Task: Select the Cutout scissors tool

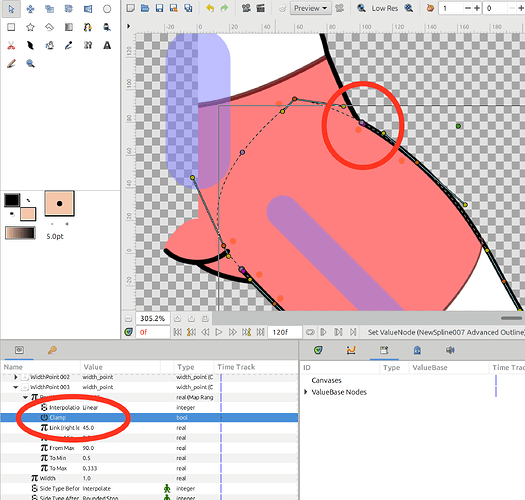Action: click(x=11, y=45)
